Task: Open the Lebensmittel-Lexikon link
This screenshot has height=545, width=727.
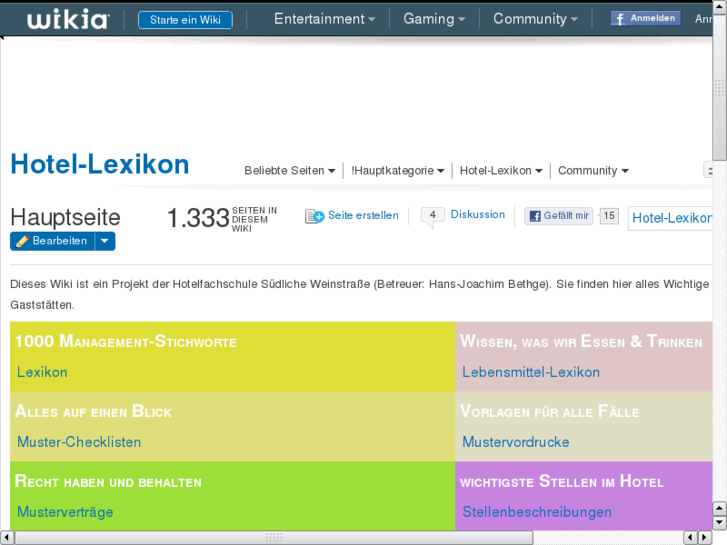Action: click(x=531, y=372)
